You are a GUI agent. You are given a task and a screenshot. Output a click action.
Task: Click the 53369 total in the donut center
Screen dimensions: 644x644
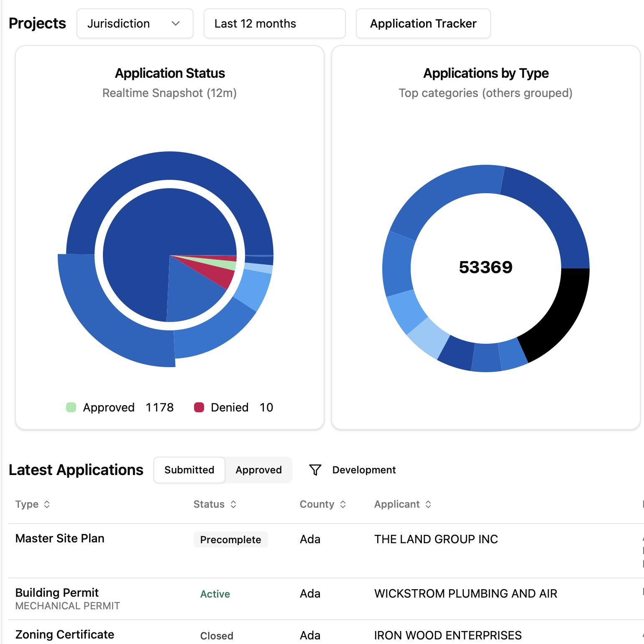click(486, 267)
